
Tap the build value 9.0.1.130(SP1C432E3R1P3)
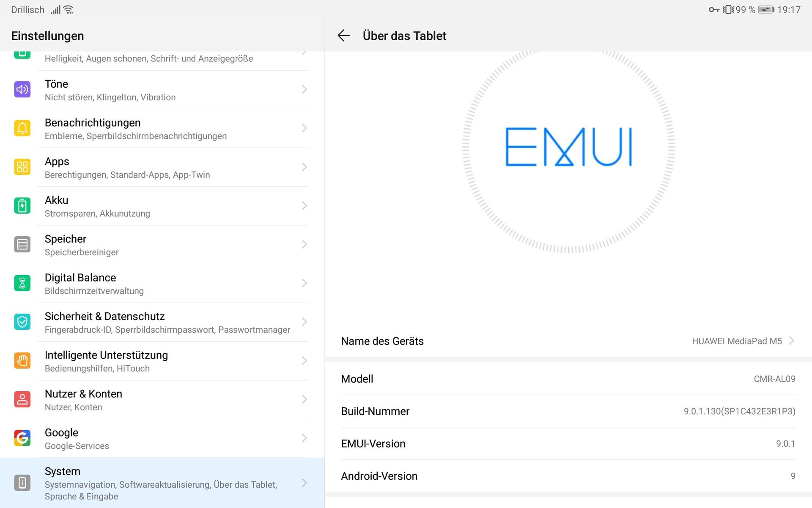click(739, 411)
